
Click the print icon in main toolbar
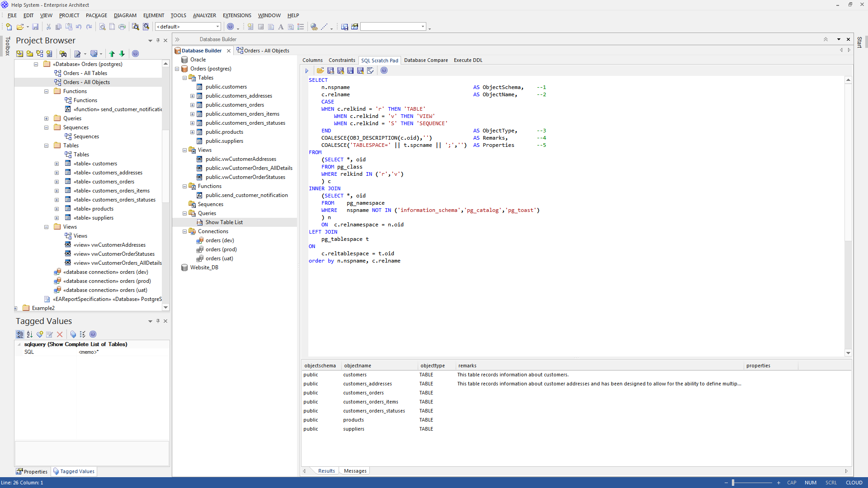(x=122, y=27)
